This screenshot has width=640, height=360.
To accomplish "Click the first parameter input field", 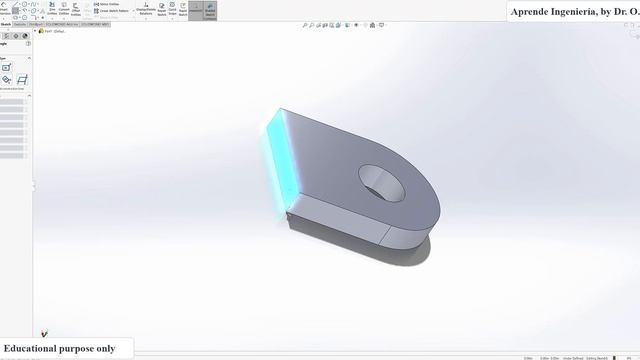I will pos(12,102).
